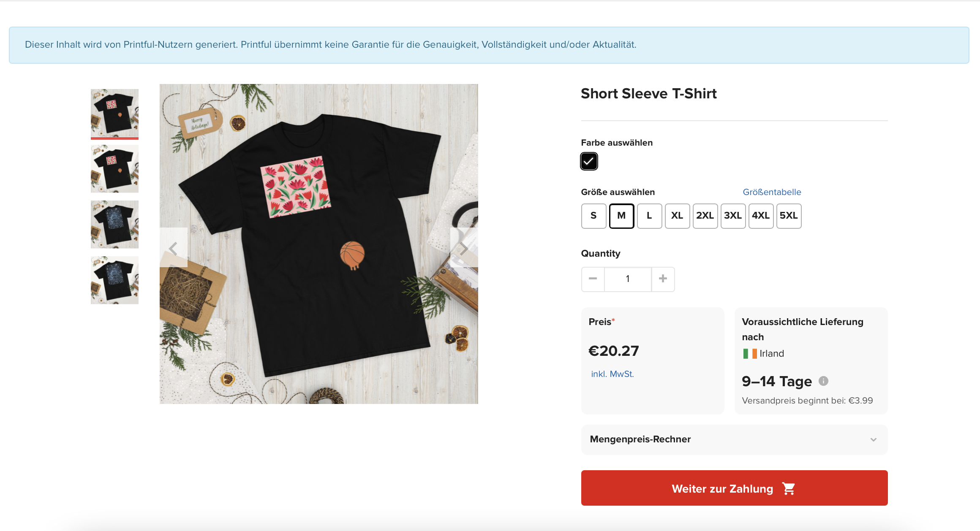The image size is (980, 531).
Task: Show second floral shirt thumbnail
Action: point(114,168)
